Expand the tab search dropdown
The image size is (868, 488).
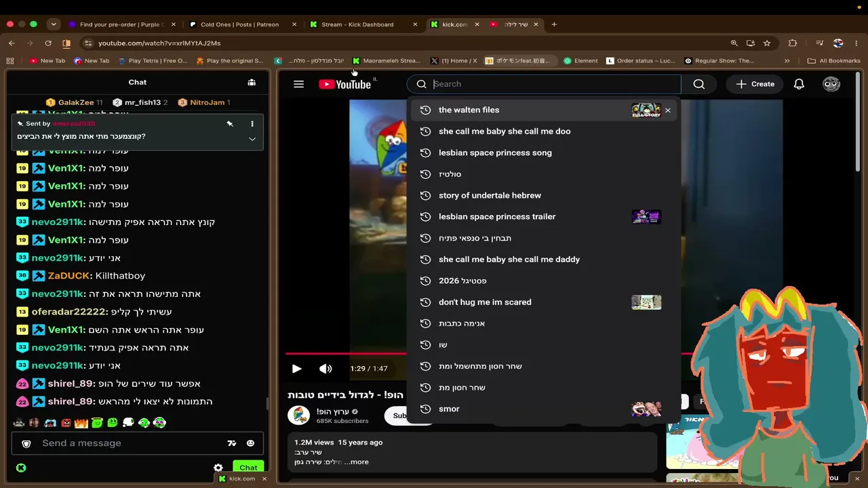coord(54,24)
